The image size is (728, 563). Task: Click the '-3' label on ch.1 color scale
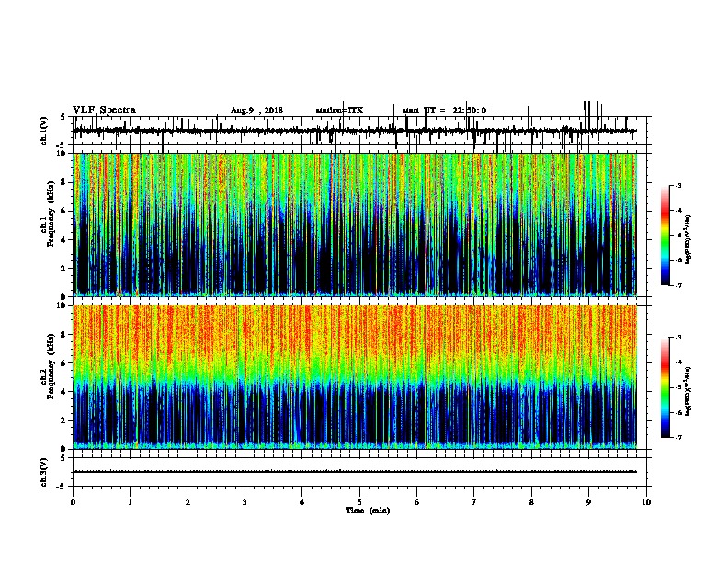(678, 186)
